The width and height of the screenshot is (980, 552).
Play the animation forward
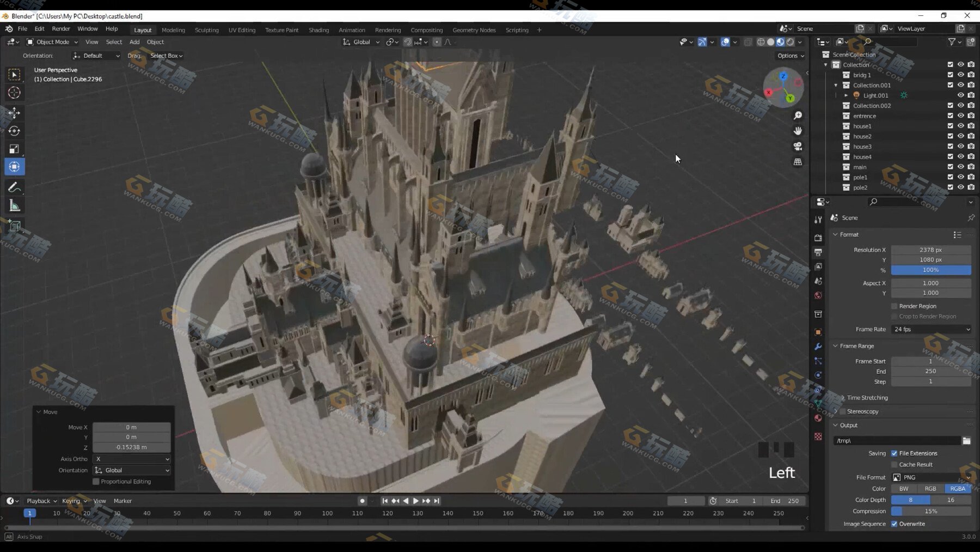click(x=416, y=501)
